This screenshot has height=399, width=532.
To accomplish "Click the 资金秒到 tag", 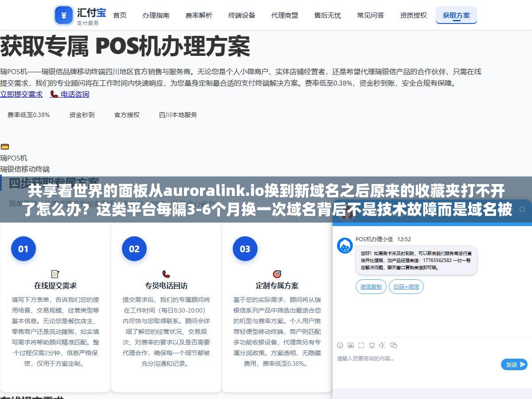I will click(82, 115).
